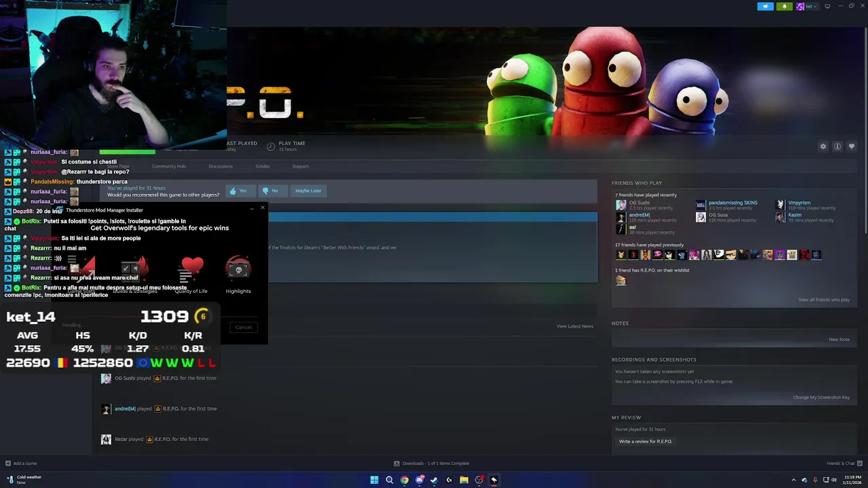868x488 pixels.
Task: Open andrei[M] activity feed entry
Action: [159, 409]
